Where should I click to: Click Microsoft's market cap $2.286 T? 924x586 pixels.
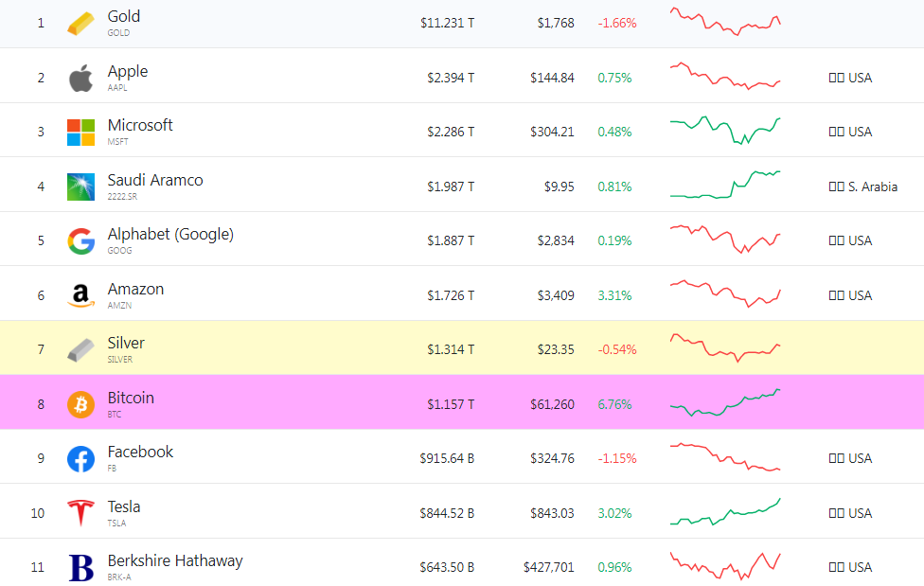451,132
